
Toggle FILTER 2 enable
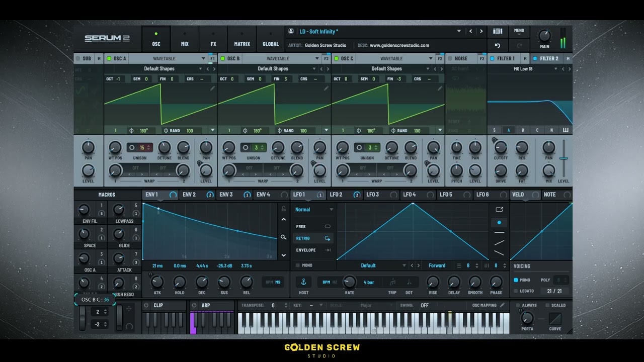click(x=535, y=58)
